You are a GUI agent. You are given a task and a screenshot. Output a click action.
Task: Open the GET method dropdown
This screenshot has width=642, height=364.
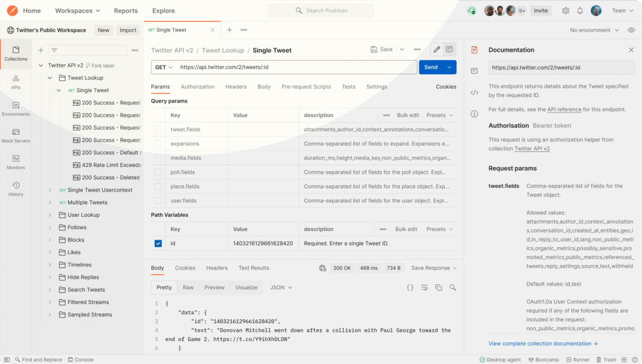[x=163, y=67]
